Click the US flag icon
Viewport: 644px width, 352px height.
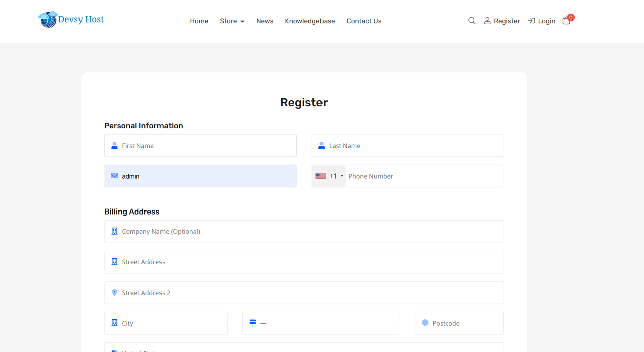pyautogui.click(x=320, y=176)
